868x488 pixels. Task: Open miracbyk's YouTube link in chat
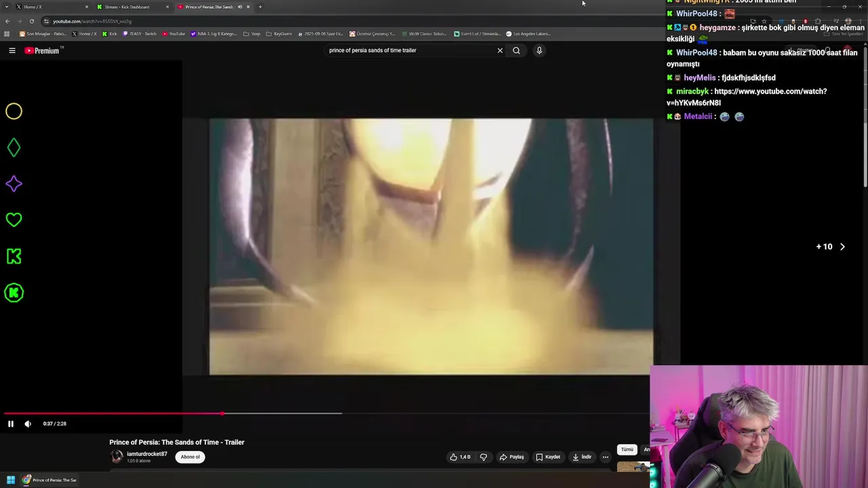pyautogui.click(x=747, y=97)
